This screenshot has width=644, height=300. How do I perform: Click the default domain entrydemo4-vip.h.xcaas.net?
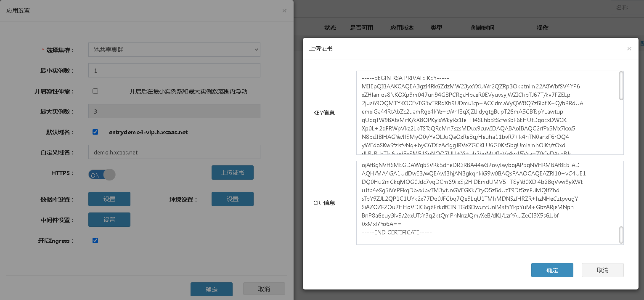(148, 132)
